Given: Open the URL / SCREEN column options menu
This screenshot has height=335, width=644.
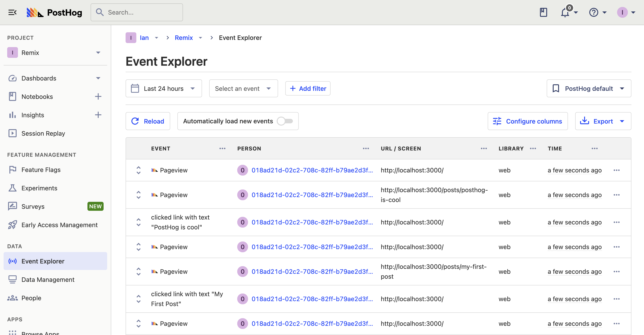Looking at the screenshot, I should (x=484, y=148).
